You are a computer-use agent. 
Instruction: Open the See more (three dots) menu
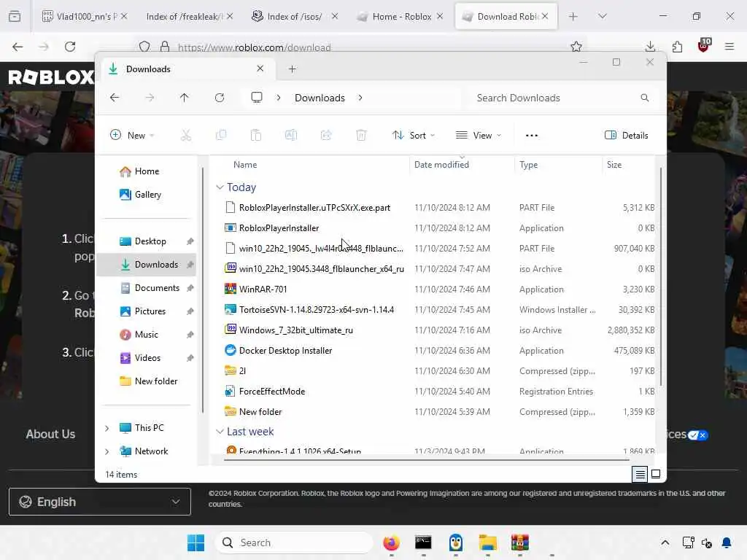click(532, 135)
